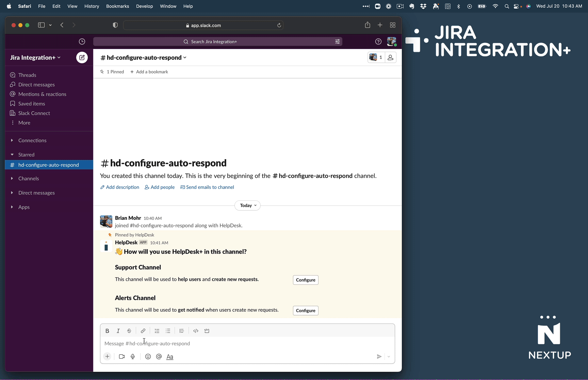Open Safari sidebar dropdown chevron
588x380 pixels.
click(50, 25)
